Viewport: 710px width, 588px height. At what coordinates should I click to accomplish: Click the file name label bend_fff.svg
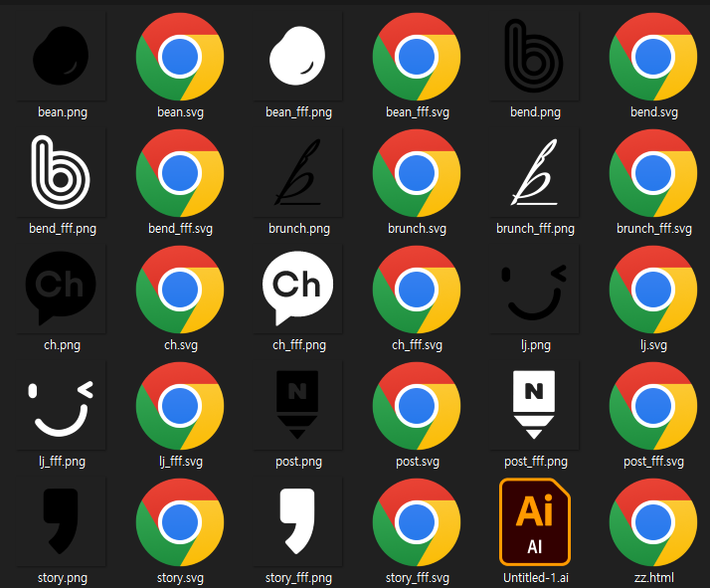click(x=180, y=228)
